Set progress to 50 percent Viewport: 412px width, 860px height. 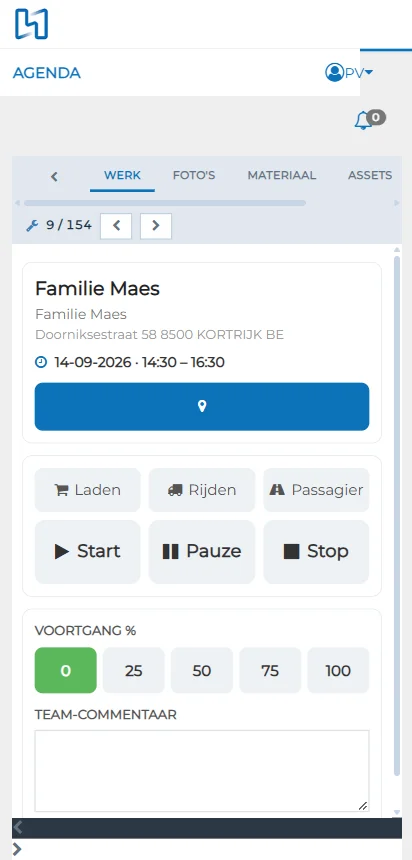[202, 670]
